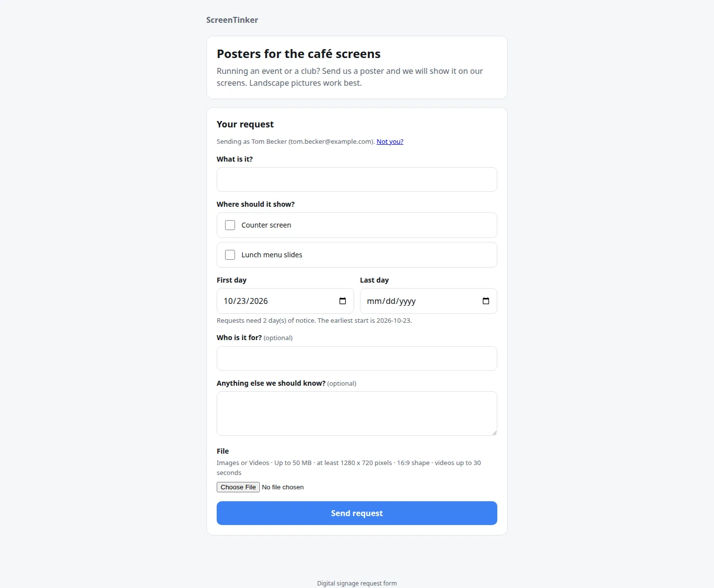Click the Last day mm/dd/yyyy placeholder

pyautogui.click(x=391, y=301)
